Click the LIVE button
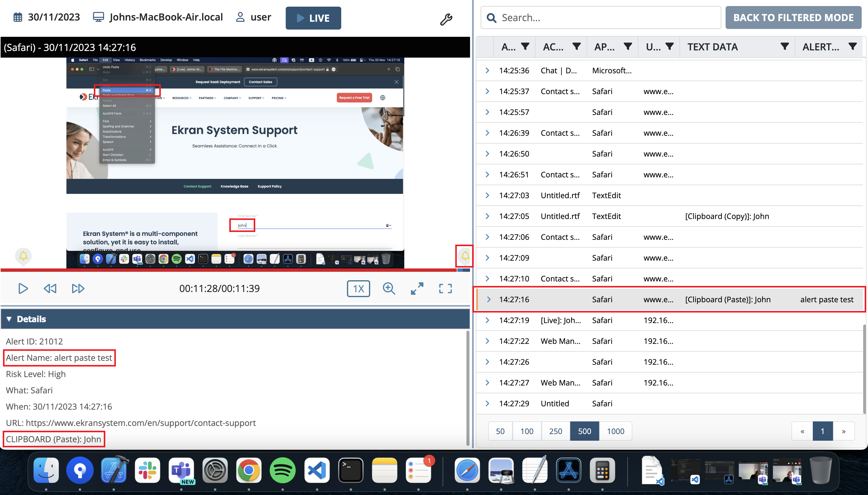The height and width of the screenshot is (495, 868). (x=313, y=18)
